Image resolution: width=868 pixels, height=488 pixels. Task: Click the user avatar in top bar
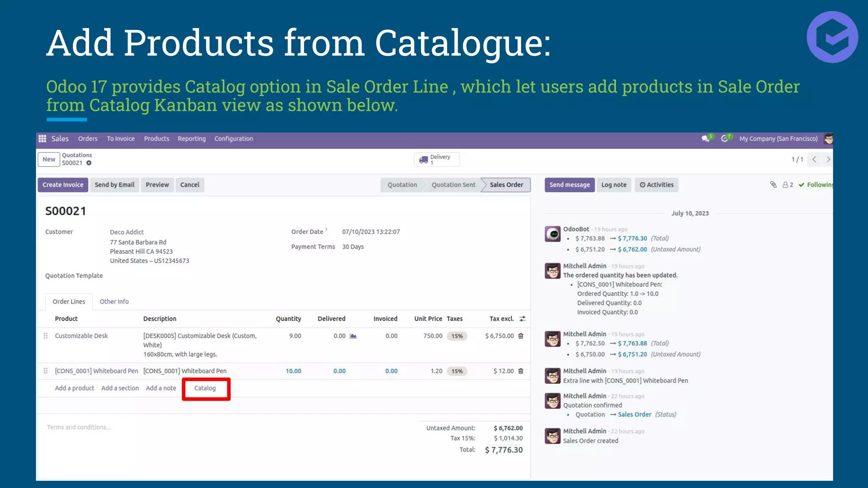coord(829,139)
